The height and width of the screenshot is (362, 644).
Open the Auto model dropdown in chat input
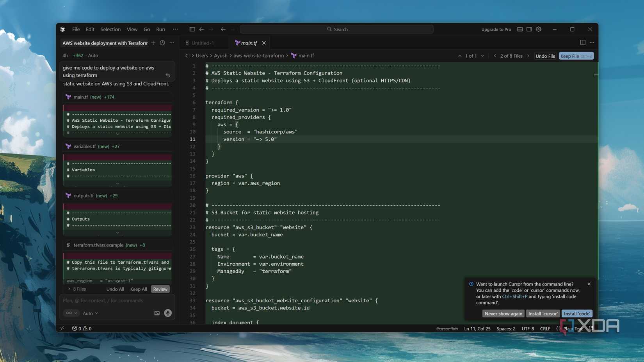pyautogui.click(x=90, y=313)
